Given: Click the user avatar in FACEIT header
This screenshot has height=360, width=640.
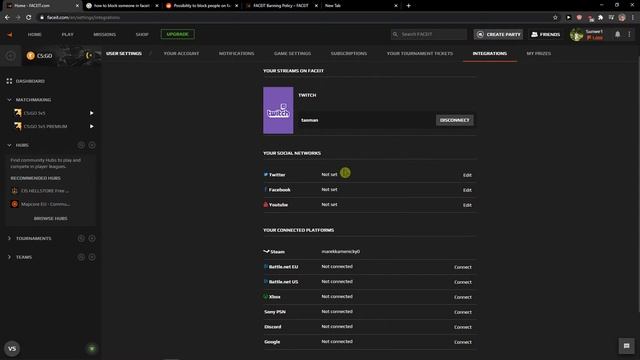Looking at the screenshot, I should coord(577,35).
